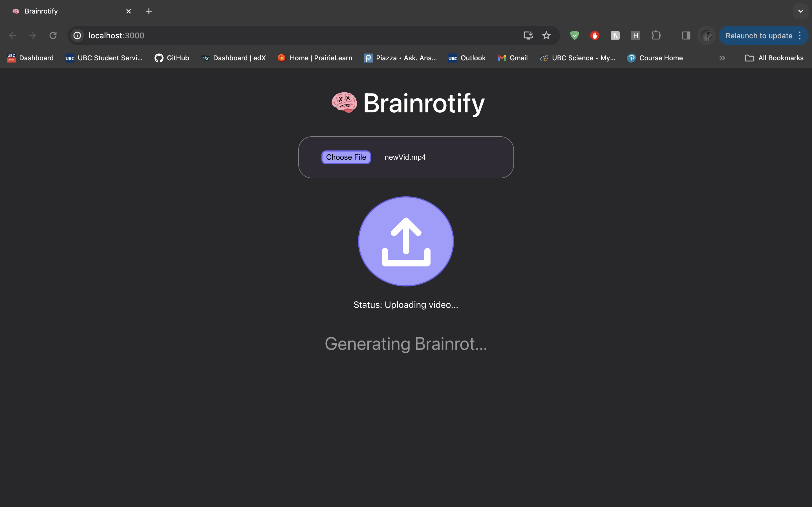This screenshot has width=812, height=507.
Task: Toggle the browser side panel
Action: pos(686,35)
